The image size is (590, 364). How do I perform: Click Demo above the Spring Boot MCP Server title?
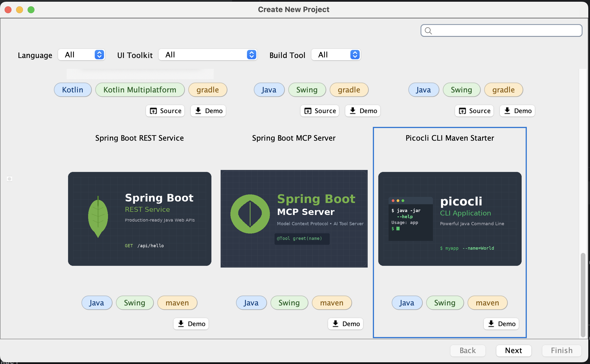(363, 111)
